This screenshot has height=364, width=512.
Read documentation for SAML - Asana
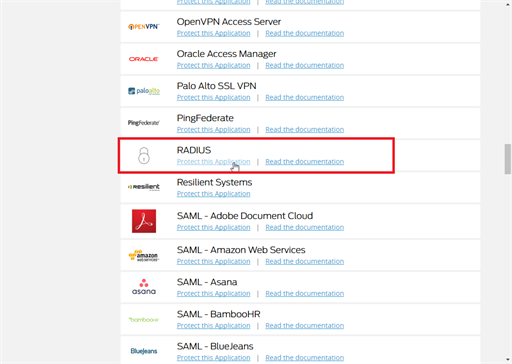coord(304,293)
